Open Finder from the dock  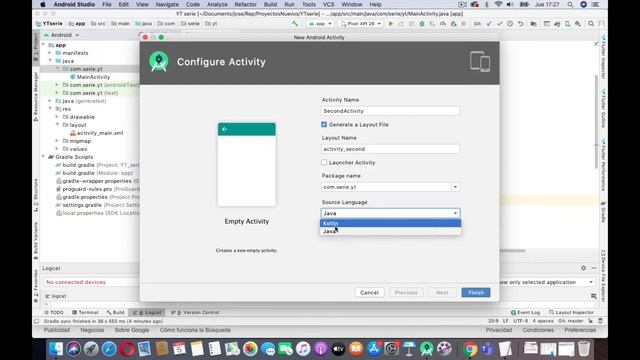pos(56,349)
